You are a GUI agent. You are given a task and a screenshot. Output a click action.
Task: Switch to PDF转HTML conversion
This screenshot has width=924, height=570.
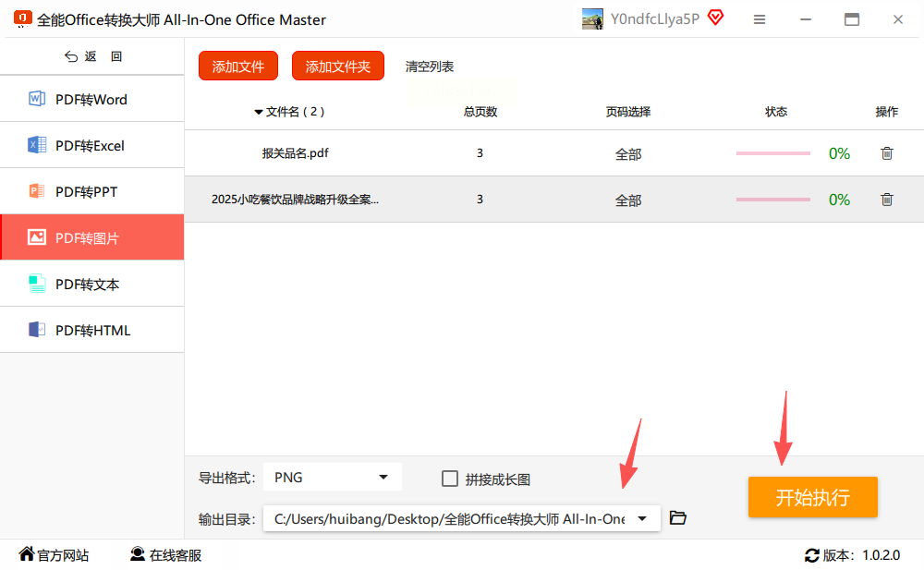point(91,330)
